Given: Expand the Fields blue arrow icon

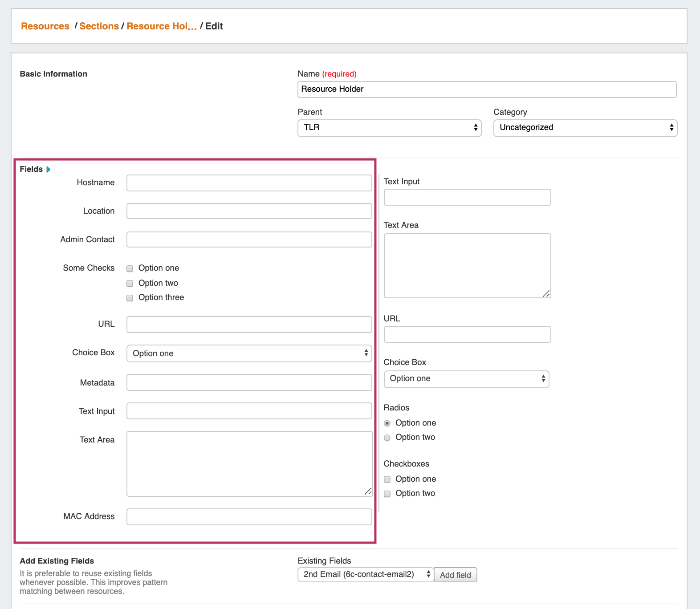Looking at the screenshot, I should tap(48, 170).
